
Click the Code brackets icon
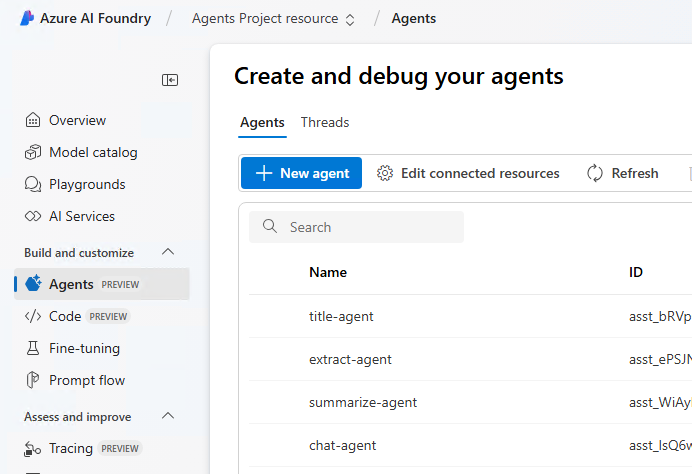click(33, 316)
